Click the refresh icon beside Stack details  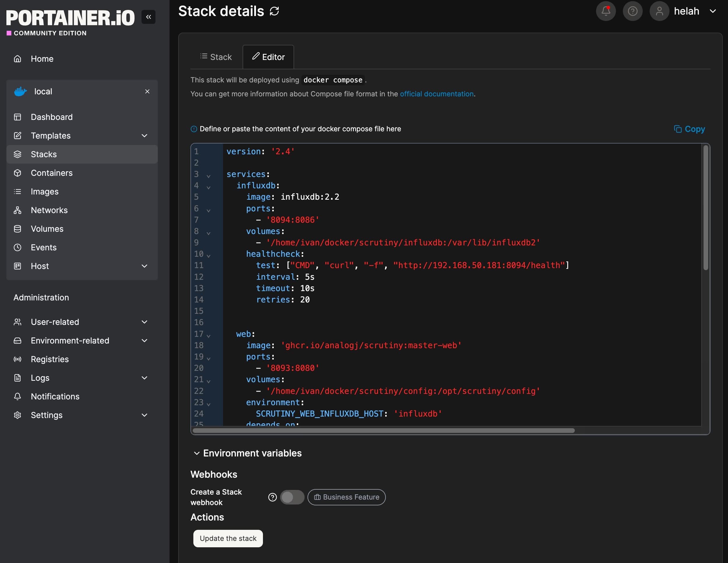(274, 11)
